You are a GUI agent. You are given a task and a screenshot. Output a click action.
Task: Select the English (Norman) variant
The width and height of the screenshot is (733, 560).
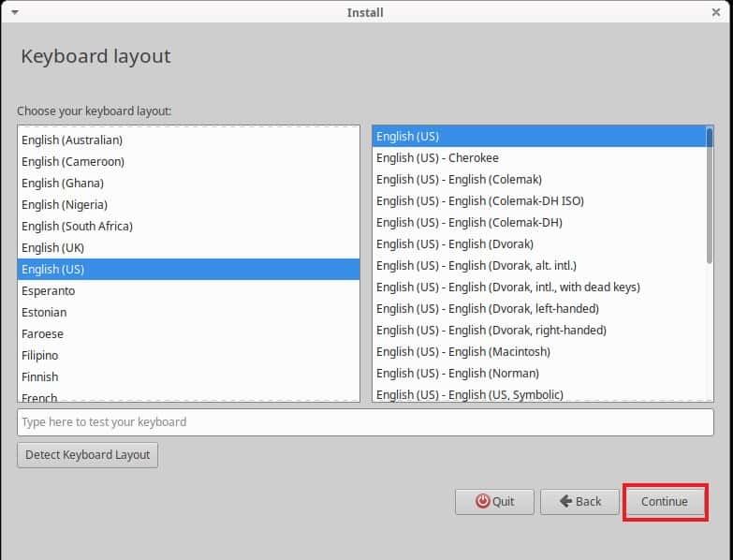[x=539, y=373]
